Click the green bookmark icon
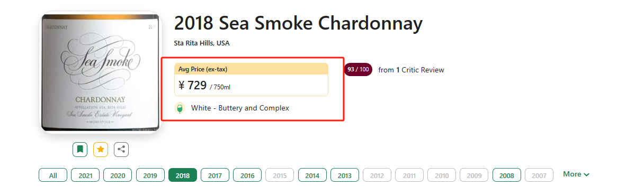This screenshot has height=195, width=644. [80, 150]
